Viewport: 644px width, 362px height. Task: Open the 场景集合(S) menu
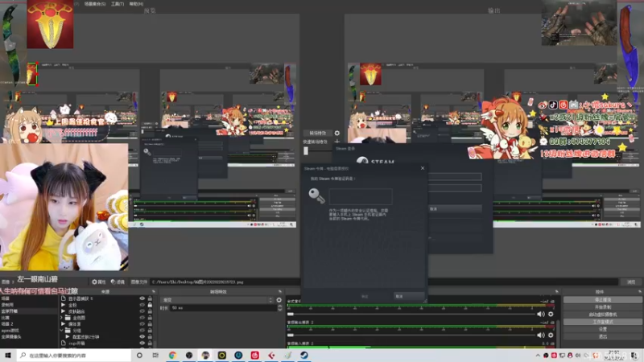(95, 4)
